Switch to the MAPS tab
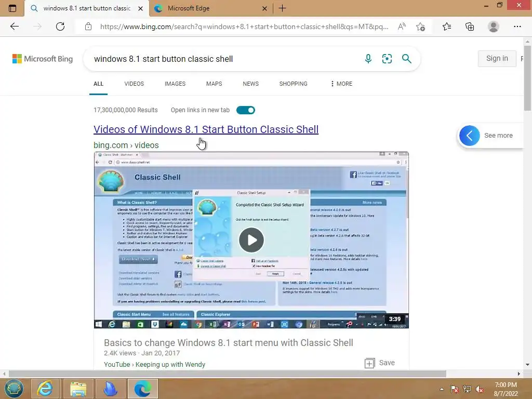The image size is (532, 399). coord(214,84)
